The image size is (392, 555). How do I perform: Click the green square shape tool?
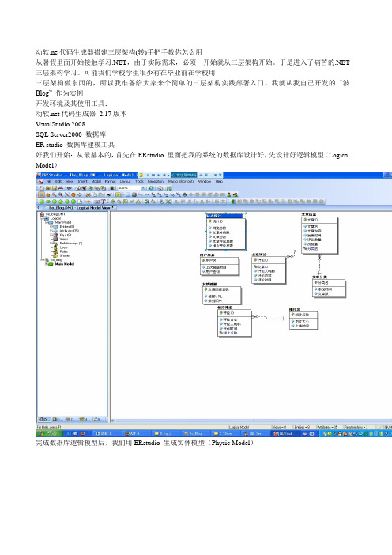41,202
